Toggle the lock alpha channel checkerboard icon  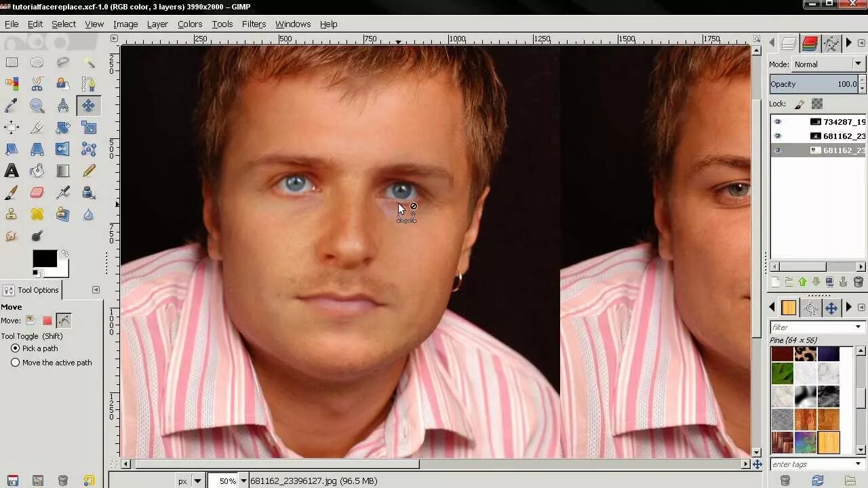[x=817, y=104]
